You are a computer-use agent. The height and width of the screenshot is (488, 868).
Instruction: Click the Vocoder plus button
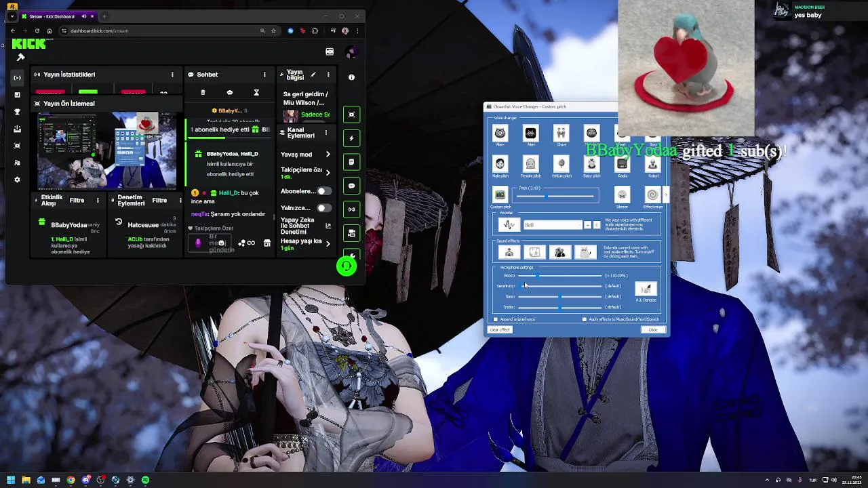(x=588, y=225)
